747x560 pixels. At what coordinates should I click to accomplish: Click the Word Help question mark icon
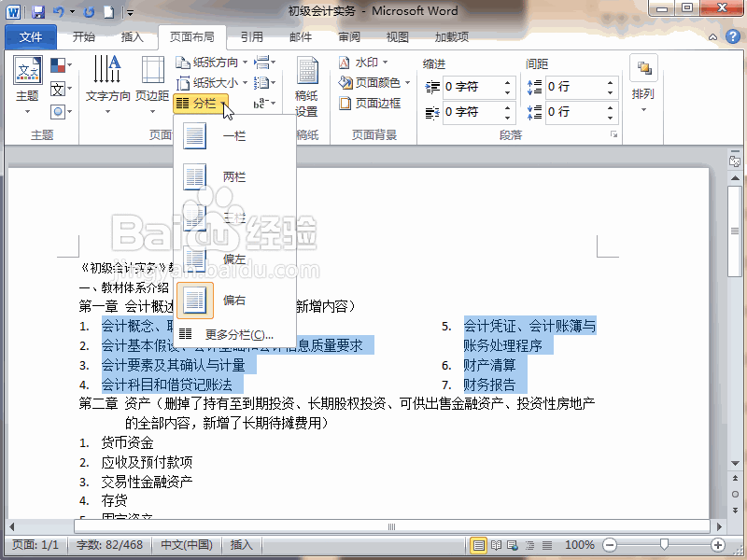(x=733, y=36)
